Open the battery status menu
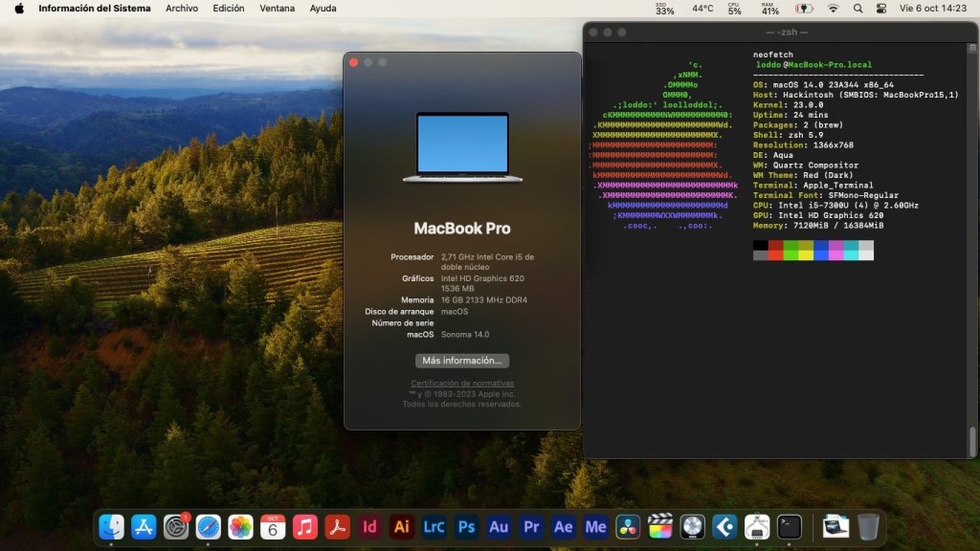 pos(804,9)
